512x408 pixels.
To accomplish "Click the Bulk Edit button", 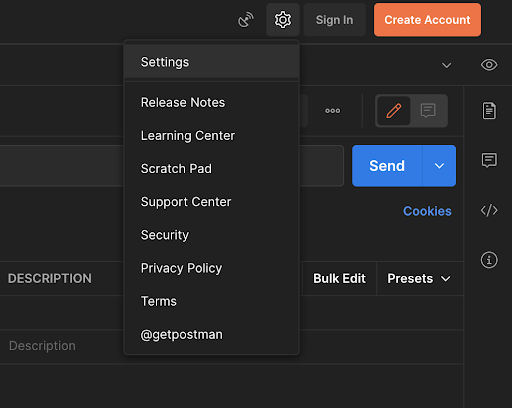I will (339, 278).
